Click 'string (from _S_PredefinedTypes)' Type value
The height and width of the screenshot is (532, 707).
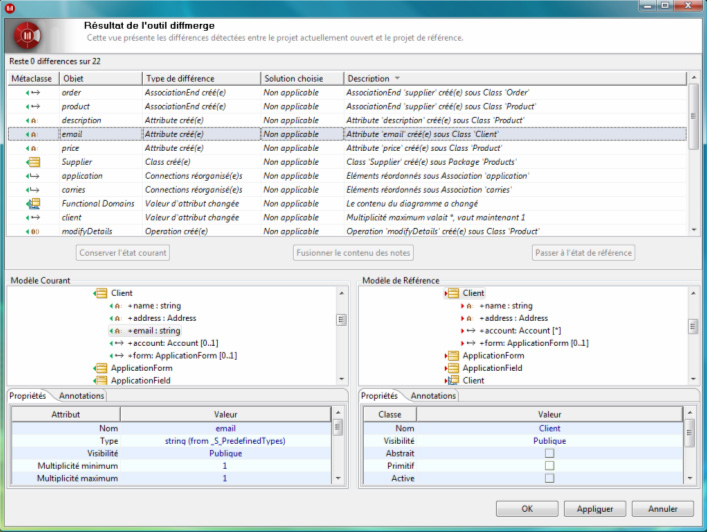[x=225, y=441]
